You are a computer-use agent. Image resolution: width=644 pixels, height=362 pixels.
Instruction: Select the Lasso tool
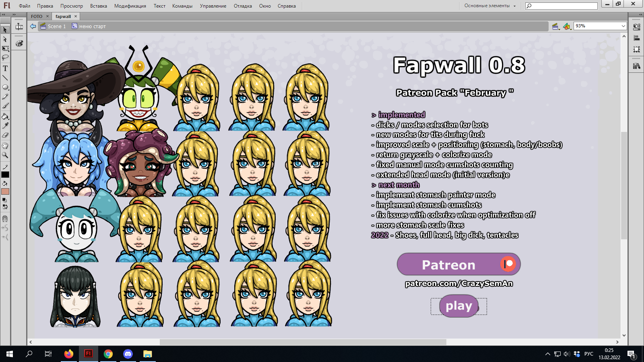pos(5,58)
